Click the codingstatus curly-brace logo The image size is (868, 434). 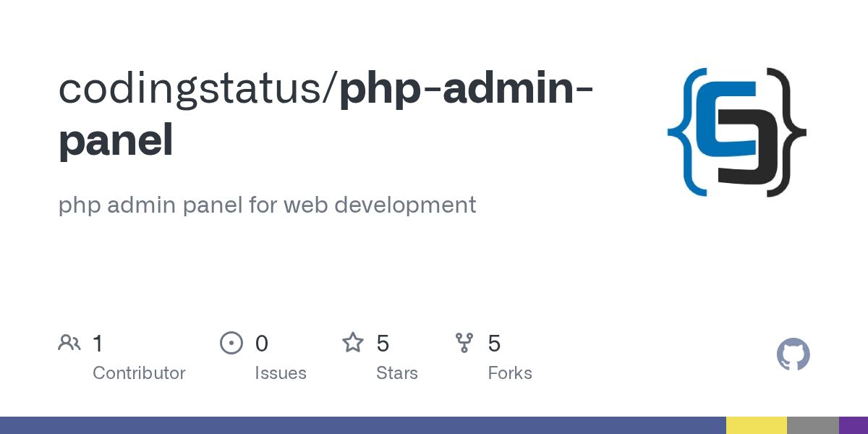tap(736, 132)
